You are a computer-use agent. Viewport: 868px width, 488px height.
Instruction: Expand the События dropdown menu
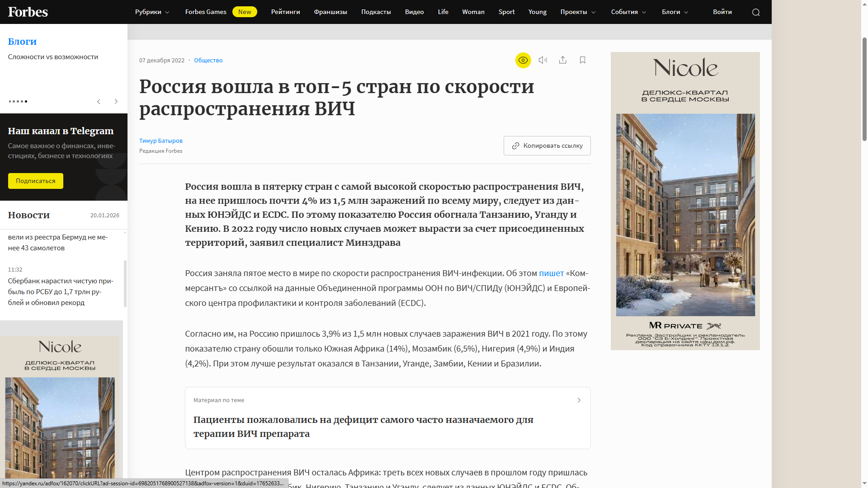pyautogui.click(x=628, y=12)
